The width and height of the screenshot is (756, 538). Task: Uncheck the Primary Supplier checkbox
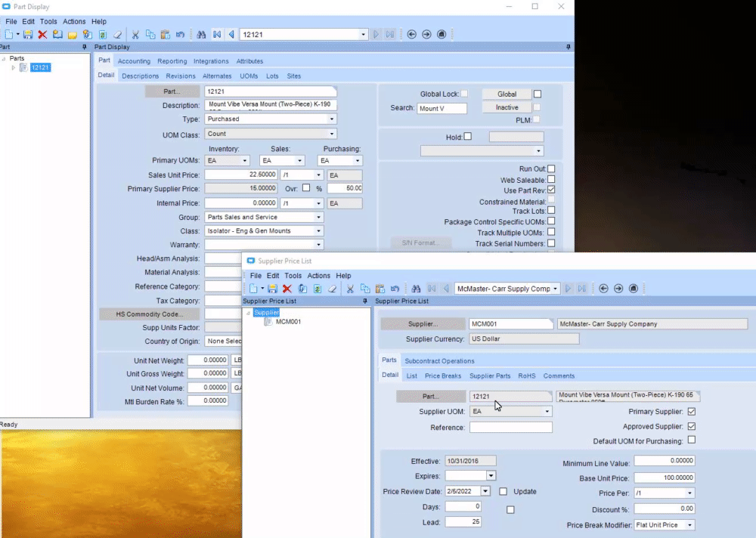point(691,412)
